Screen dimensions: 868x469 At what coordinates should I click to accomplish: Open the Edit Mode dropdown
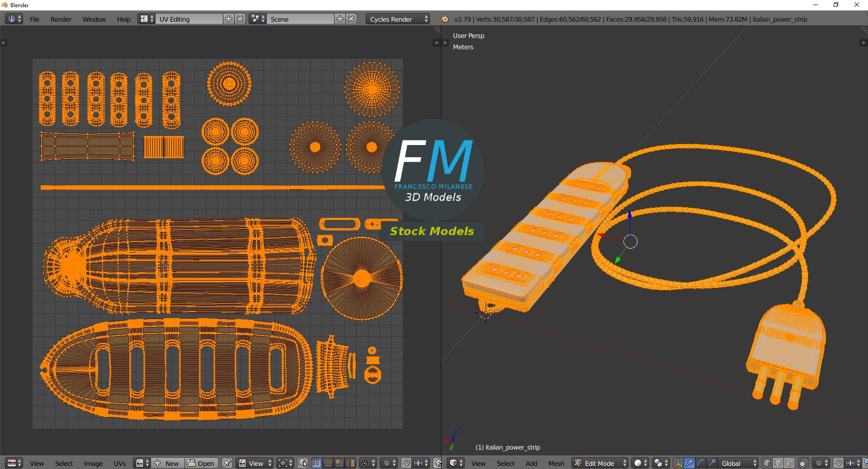600,463
